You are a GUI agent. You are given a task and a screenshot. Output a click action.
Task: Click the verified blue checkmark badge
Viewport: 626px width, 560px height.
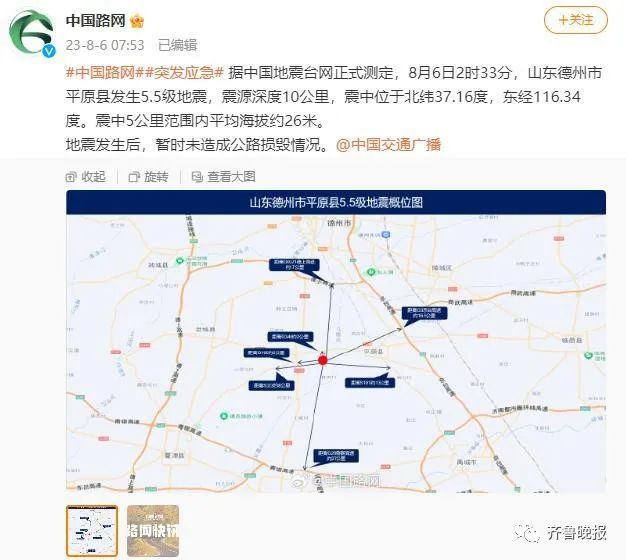click(49, 51)
